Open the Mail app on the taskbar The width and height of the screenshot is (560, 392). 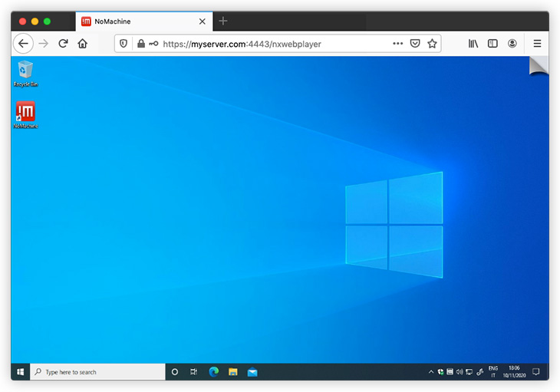(252, 372)
